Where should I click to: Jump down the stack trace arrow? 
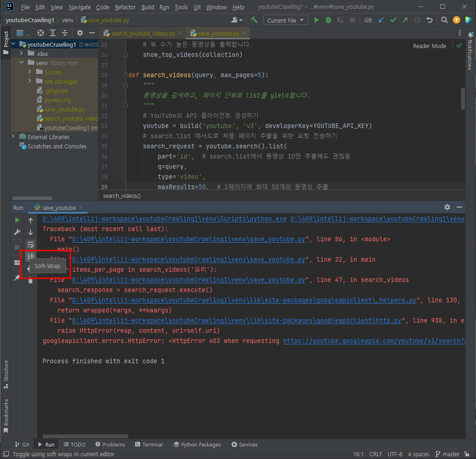pyautogui.click(x=31, y=233)
